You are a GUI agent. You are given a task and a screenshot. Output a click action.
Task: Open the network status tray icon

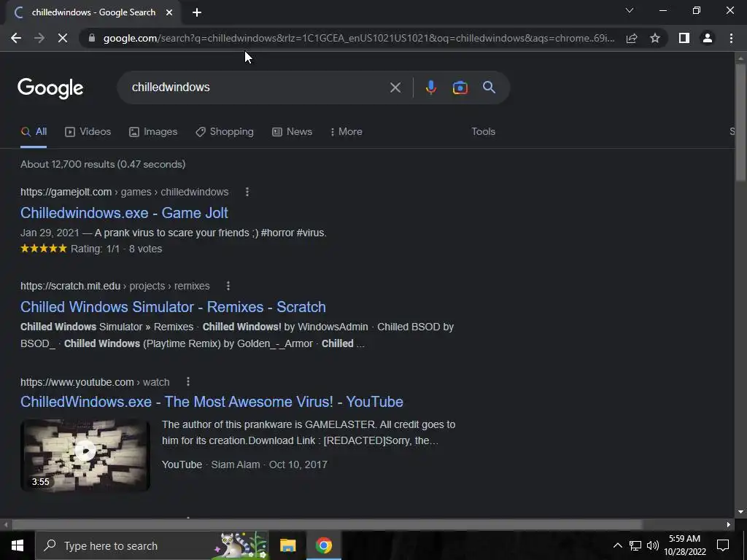(635, 545)
